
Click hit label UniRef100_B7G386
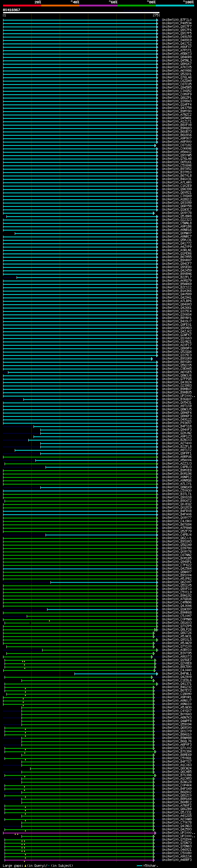click(176, 775)
